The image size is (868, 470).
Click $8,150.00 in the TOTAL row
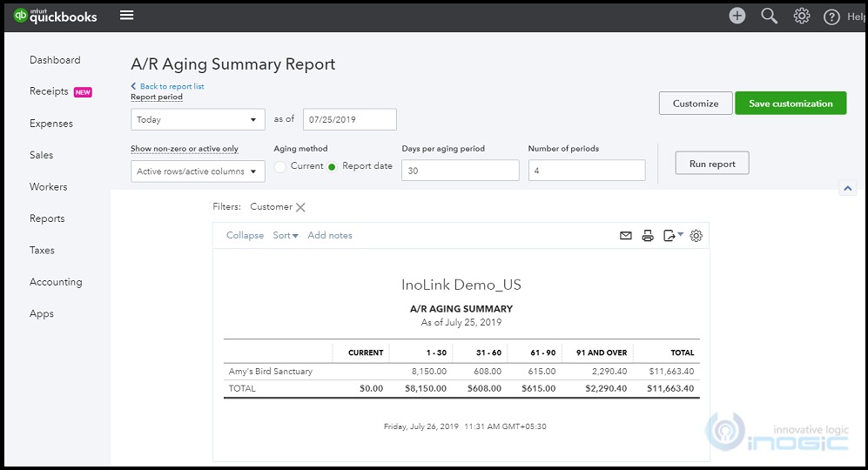426,389
